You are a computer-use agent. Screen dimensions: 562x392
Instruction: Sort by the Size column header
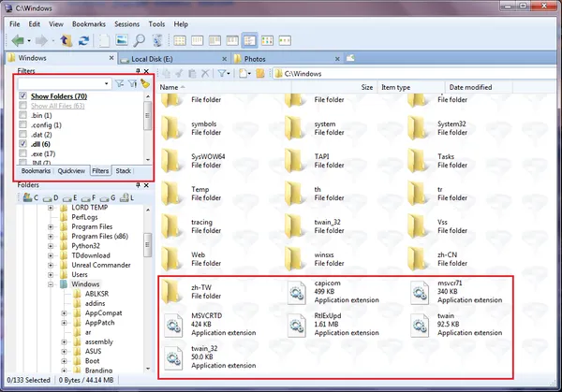(334, 87)
